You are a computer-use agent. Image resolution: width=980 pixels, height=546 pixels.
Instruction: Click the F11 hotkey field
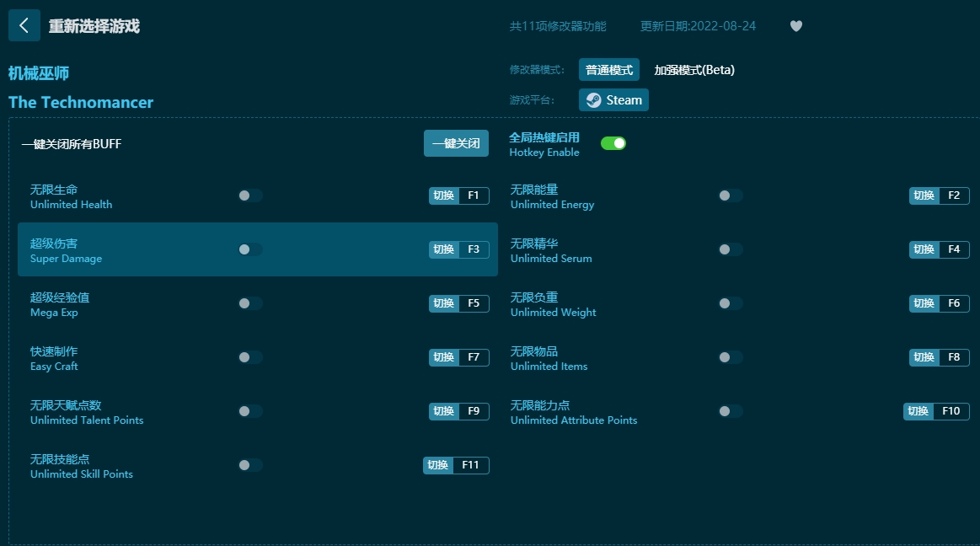pyautogui.click(x=471, y=465)
